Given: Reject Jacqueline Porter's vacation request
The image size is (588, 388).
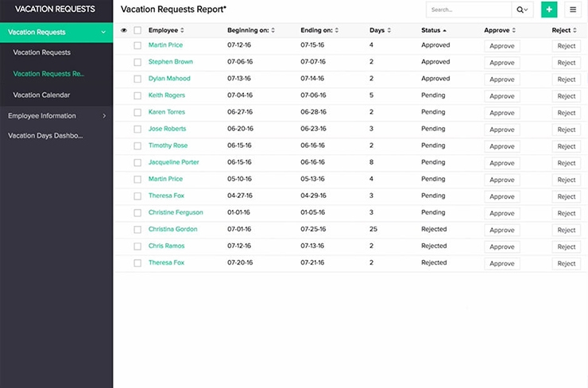Looking at the screenshot, I should coord(567,163).
